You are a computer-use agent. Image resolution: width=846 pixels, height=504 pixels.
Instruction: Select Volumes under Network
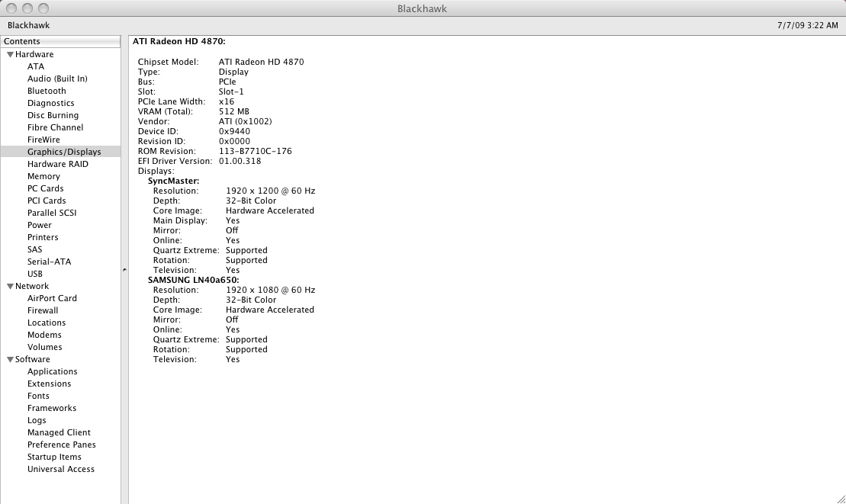tap(45, 347)
